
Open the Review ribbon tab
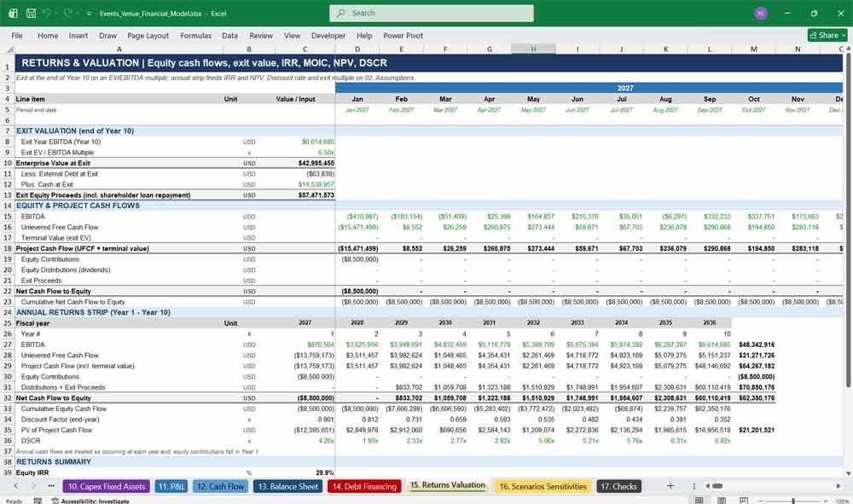click(261, 35)
